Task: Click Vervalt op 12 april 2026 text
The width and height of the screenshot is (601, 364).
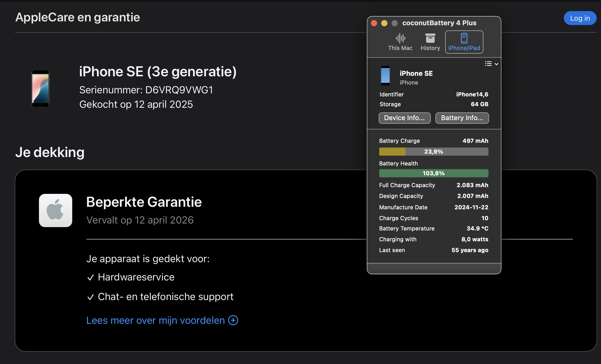Action: (x=140, y=220)
